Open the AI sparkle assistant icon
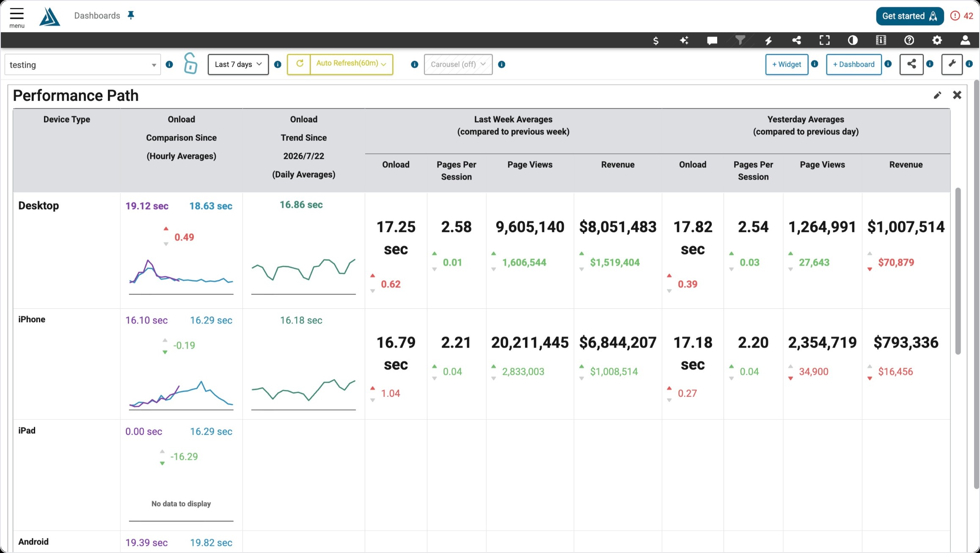 [684, 40]
